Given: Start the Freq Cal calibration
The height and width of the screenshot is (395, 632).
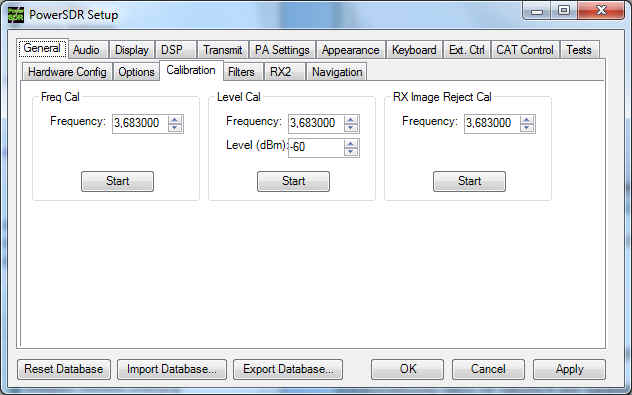Looking at the screenshot, I should coord(117,181).
